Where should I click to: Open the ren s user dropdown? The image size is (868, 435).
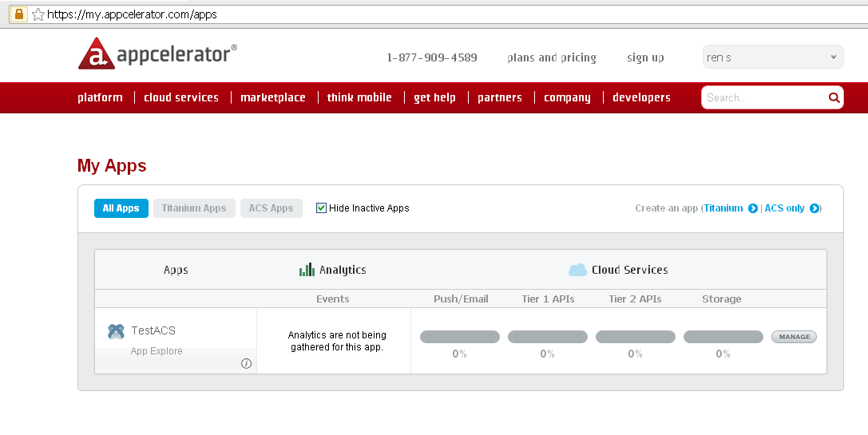[773, 57]
